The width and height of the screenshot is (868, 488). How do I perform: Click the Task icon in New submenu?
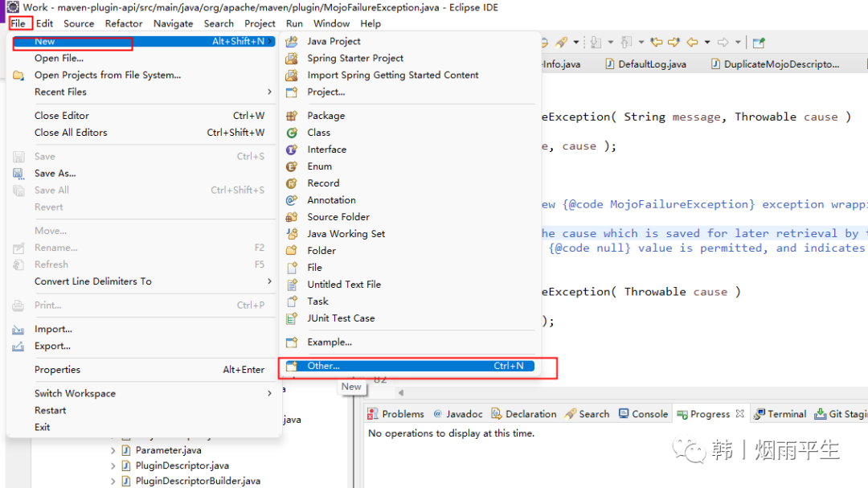pyautogui.click(x=292, y=301)
